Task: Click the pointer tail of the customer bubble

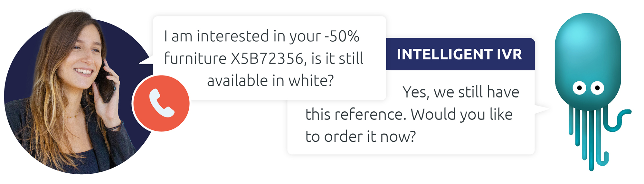Action: tap(147, 61)
